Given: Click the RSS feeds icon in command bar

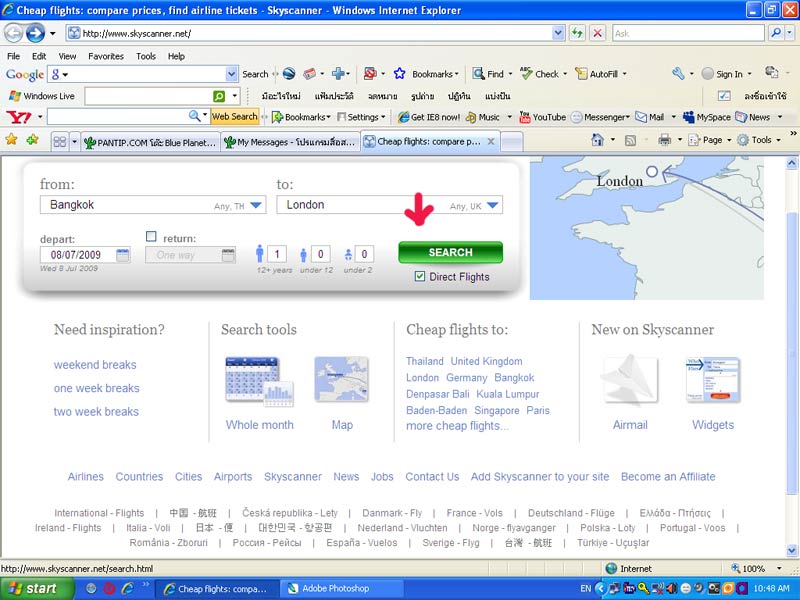Looking at the screenshot, I should coord(631,140).
